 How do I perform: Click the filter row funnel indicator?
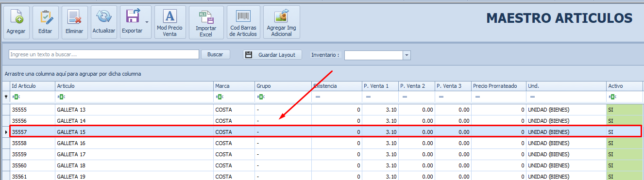[6, 97]
